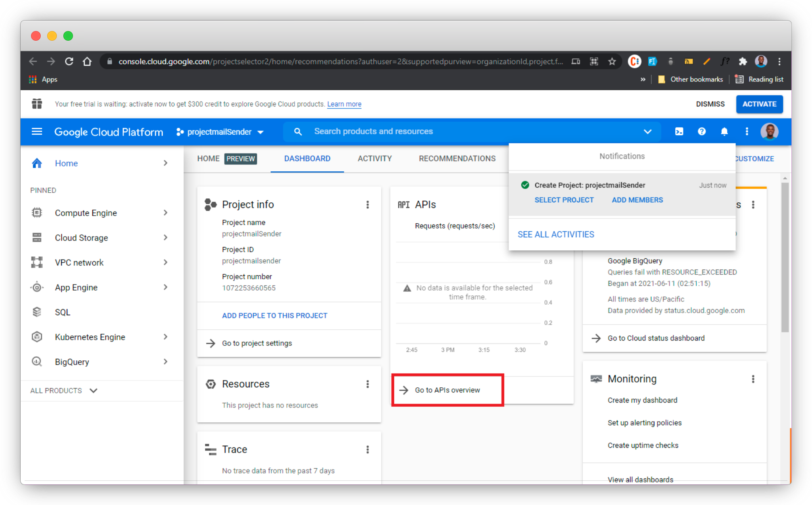Click the SQL stack icon

click(37, 312)
